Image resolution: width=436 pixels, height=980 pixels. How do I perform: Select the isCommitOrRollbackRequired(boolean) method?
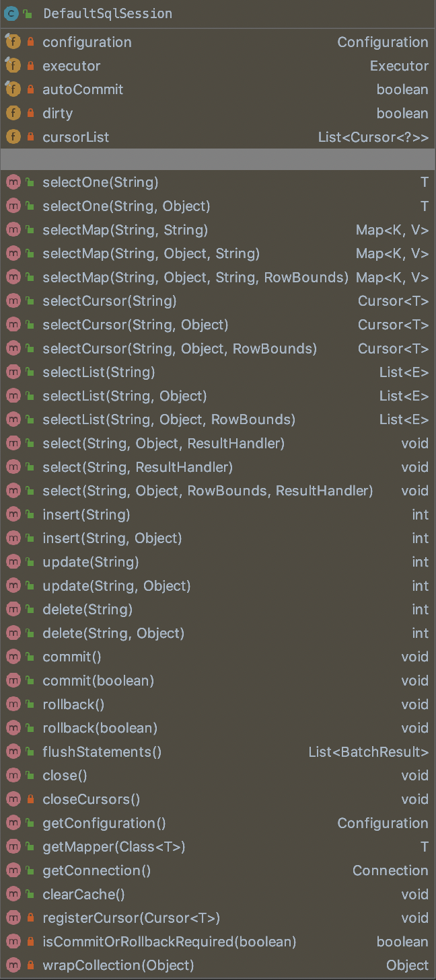click(169, 942)
